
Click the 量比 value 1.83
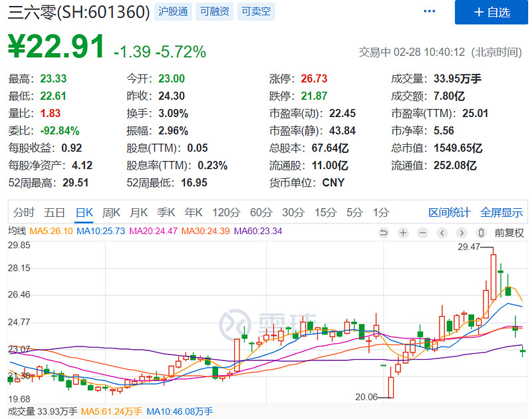[x=51, y=113]
